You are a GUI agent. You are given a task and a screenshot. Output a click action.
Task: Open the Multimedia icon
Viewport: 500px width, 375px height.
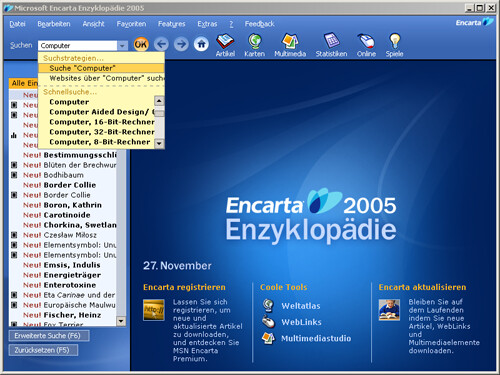[290, 41]
